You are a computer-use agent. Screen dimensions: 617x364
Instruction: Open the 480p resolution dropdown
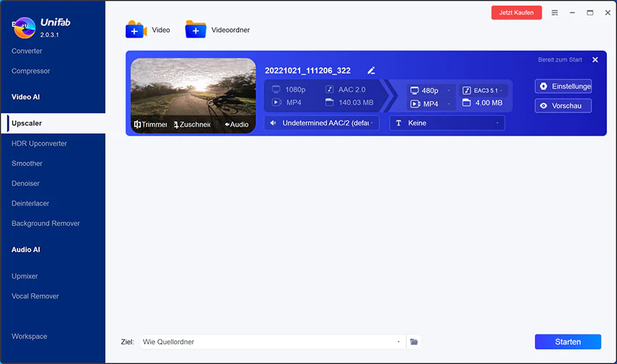coord(431,91)
